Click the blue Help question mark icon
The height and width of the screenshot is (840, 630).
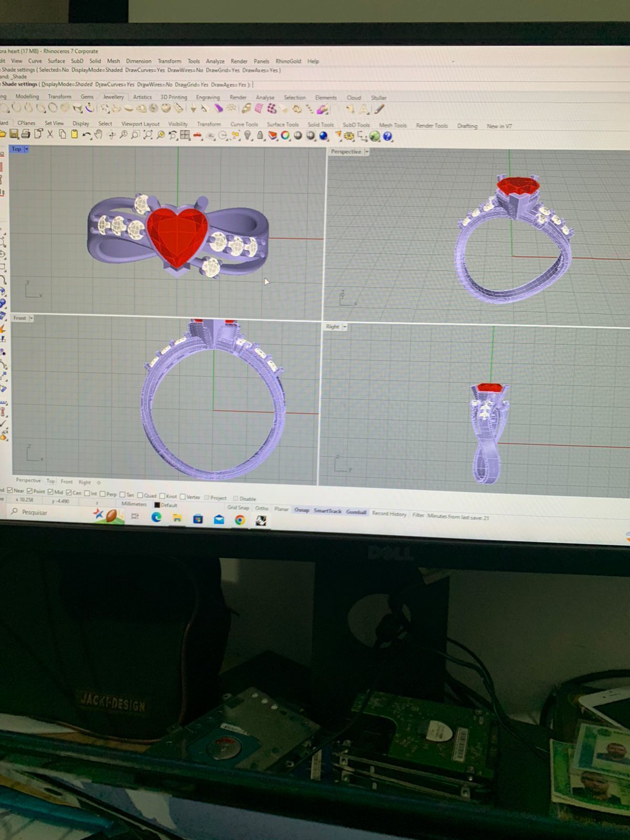coord(387,136)
